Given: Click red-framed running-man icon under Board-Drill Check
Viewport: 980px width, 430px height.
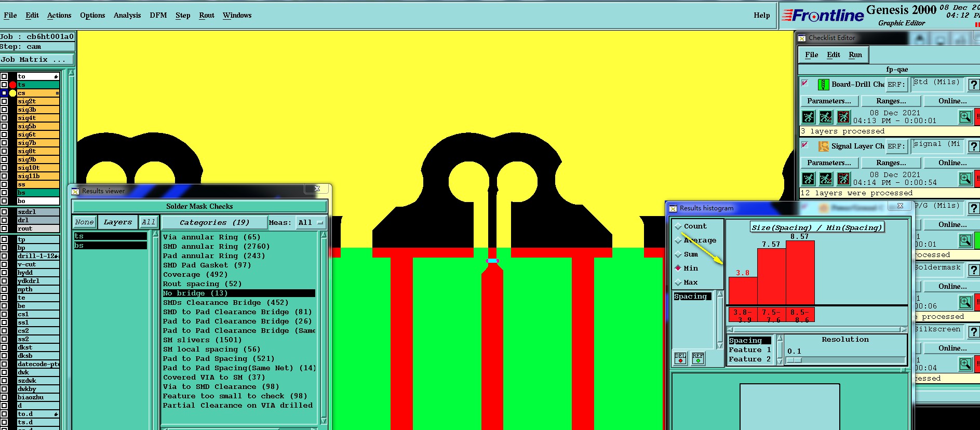Looking at the screenshot, I should coord(843,117).
